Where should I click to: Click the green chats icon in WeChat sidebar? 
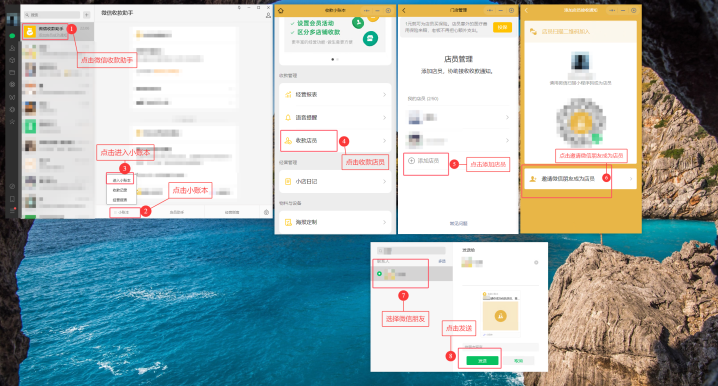coord(12,36)
